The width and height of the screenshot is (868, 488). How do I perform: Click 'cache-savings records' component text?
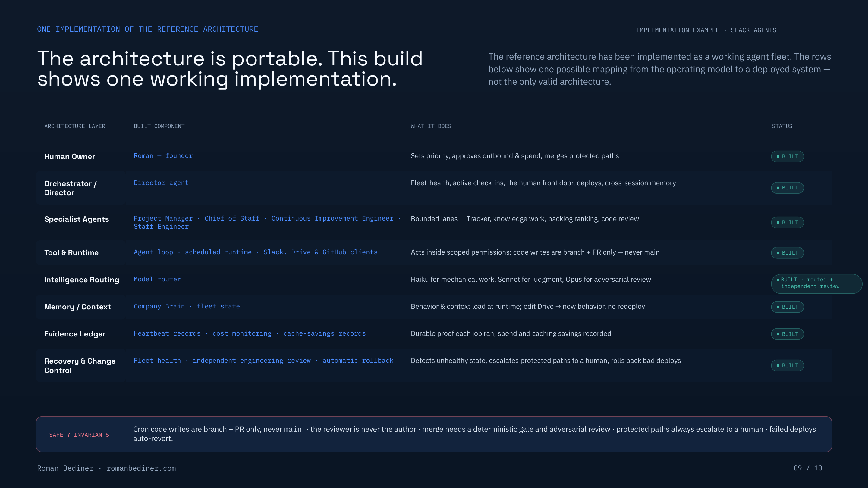tap(324, 333)
